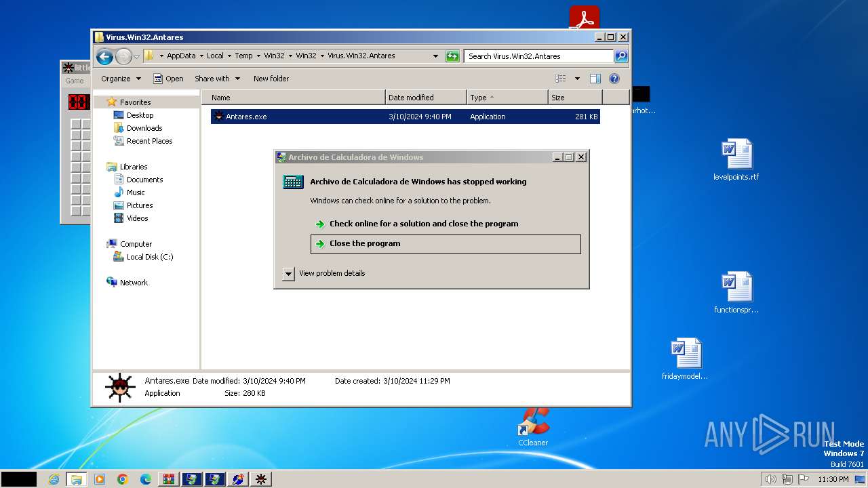Click the volume icon in system tray
The image size is (868, 488).
(x=770, y=479)
